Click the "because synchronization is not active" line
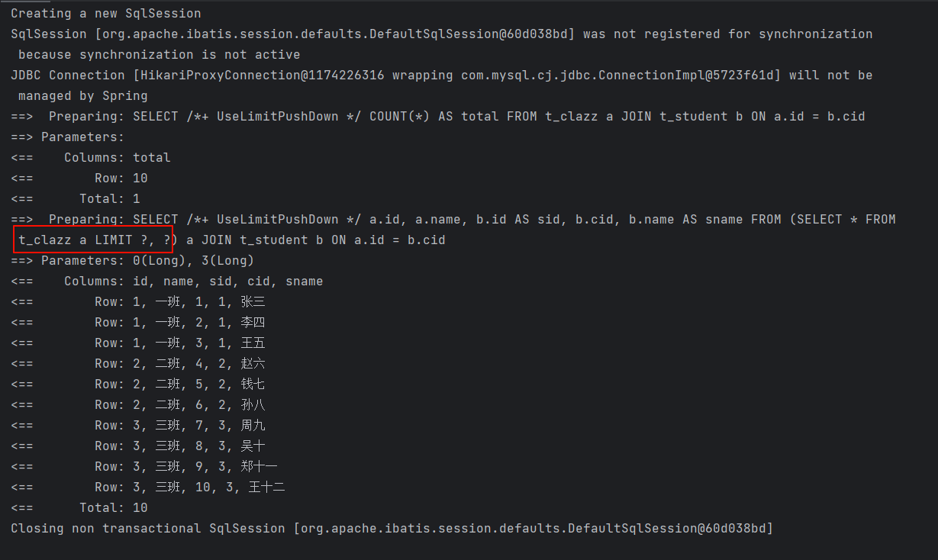Screen dimensions: 938x560 (159, 55)
